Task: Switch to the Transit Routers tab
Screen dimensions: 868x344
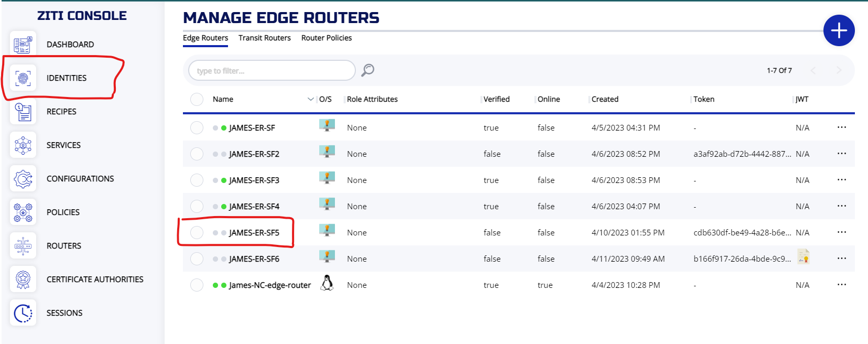Action: (x=264, y=38)
